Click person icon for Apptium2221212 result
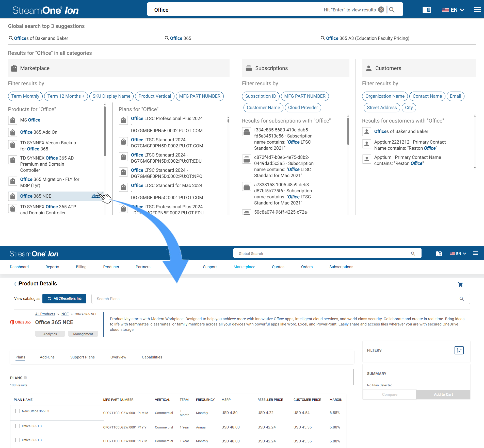 367,144
